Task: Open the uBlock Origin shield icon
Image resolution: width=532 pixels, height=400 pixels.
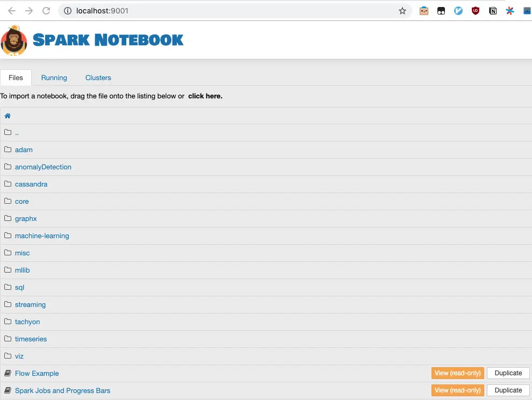Action: [x=476, y=11]
